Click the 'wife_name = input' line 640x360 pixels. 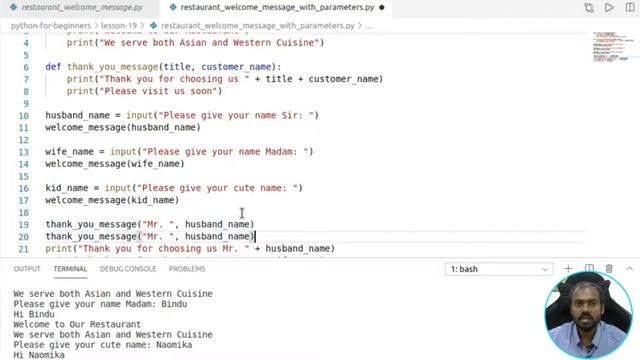click(179, 151)
